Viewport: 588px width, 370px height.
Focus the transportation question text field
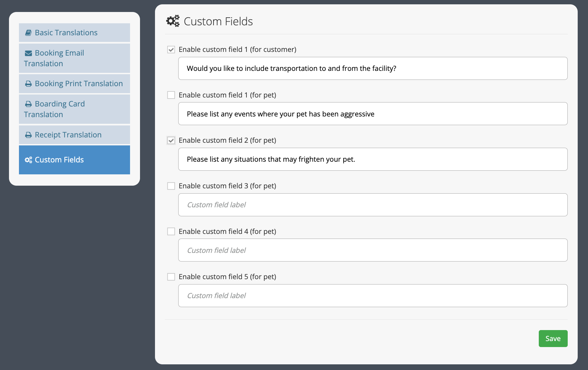(x=373, y=68)
